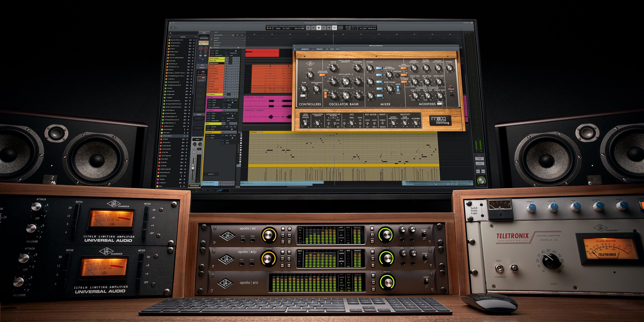Toggle the SNAP button on the ruler
The width and height of the screenshot is (644, 322).
coord(242,35)
